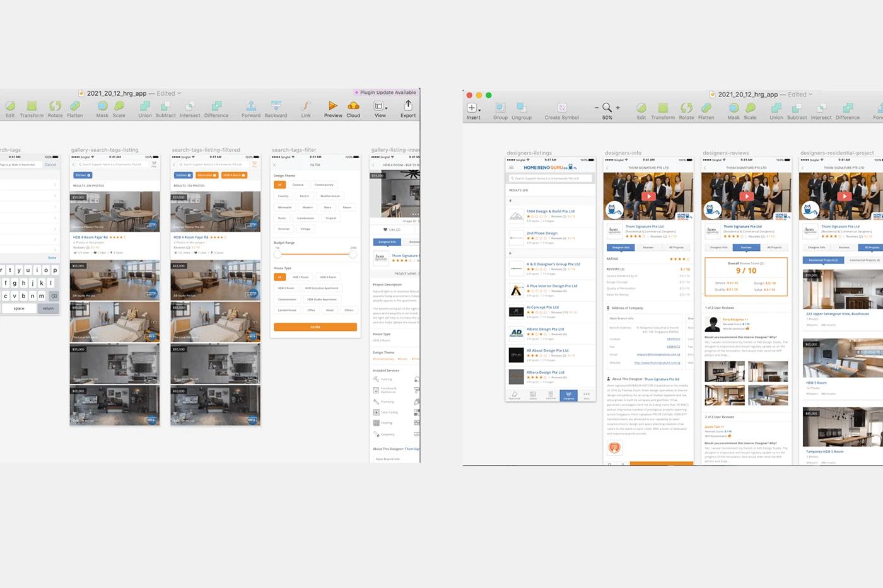Toggle HDB Executive Apartment chip
The height and width of the screenshot is (588, 883).
322,288
